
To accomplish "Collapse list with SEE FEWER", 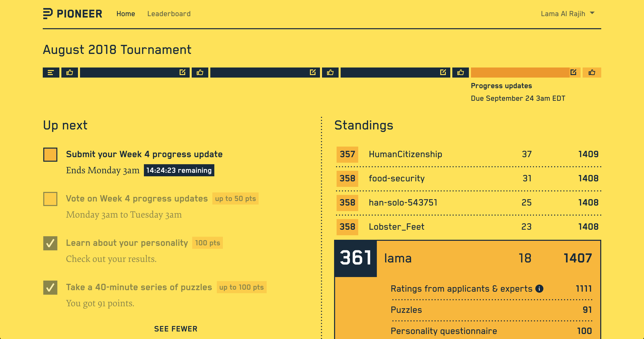I will (176, 329).
